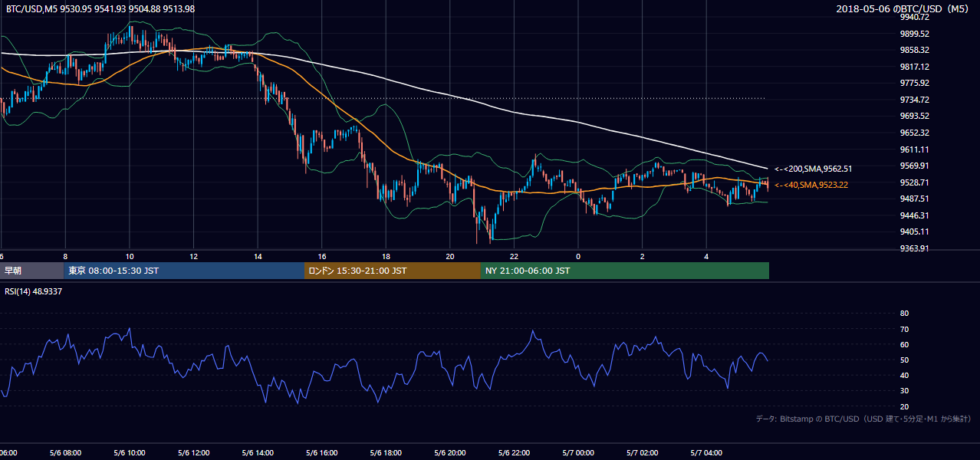
Task: Click price axis value 9734.72
Action: pos(915,100)
